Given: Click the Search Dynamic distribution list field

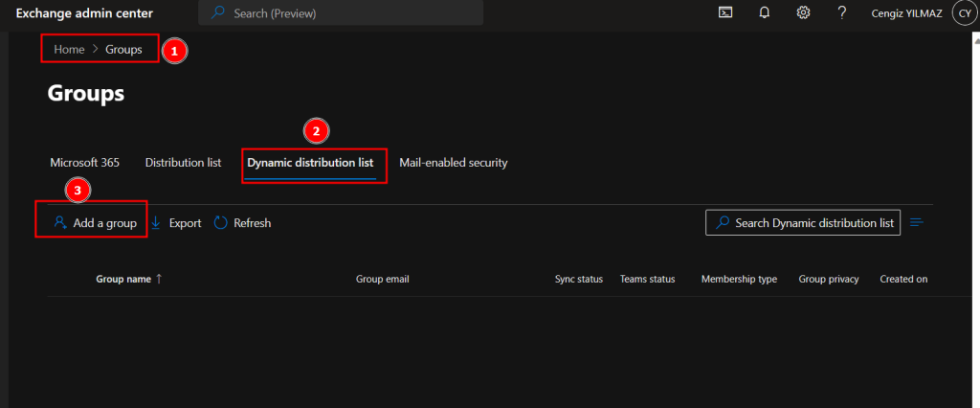Looking at the screenshot, I should point(803,223).
